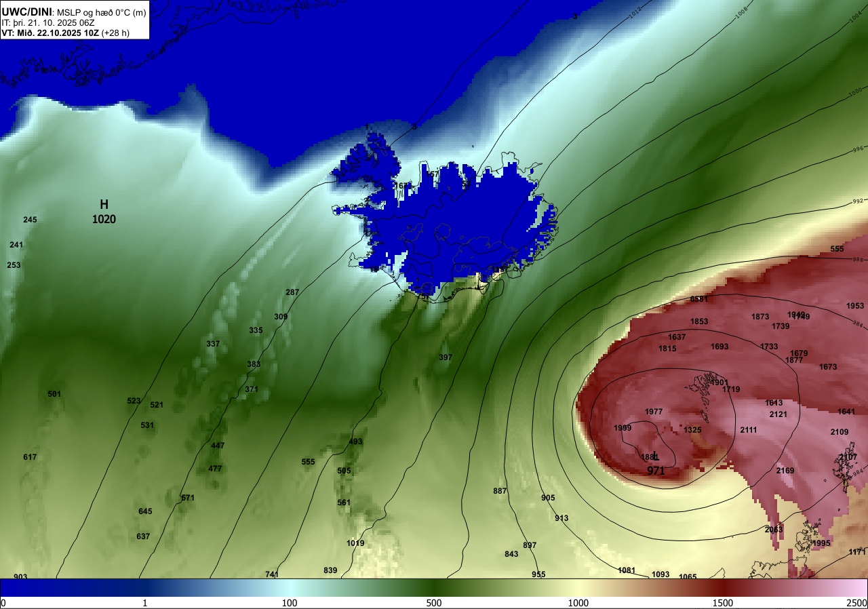Click the 397 value south of Iceland

coord(446,357)
